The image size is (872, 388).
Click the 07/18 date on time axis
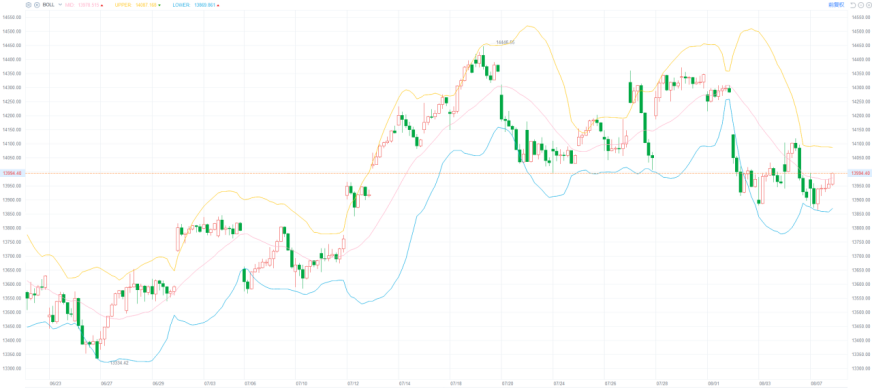pos(456,384)
